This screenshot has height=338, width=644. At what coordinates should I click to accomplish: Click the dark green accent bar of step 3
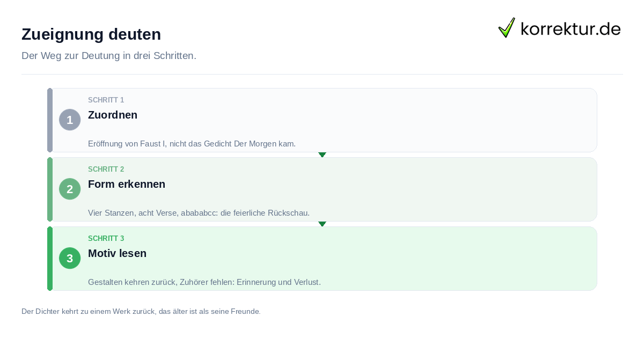pos(50,259)
